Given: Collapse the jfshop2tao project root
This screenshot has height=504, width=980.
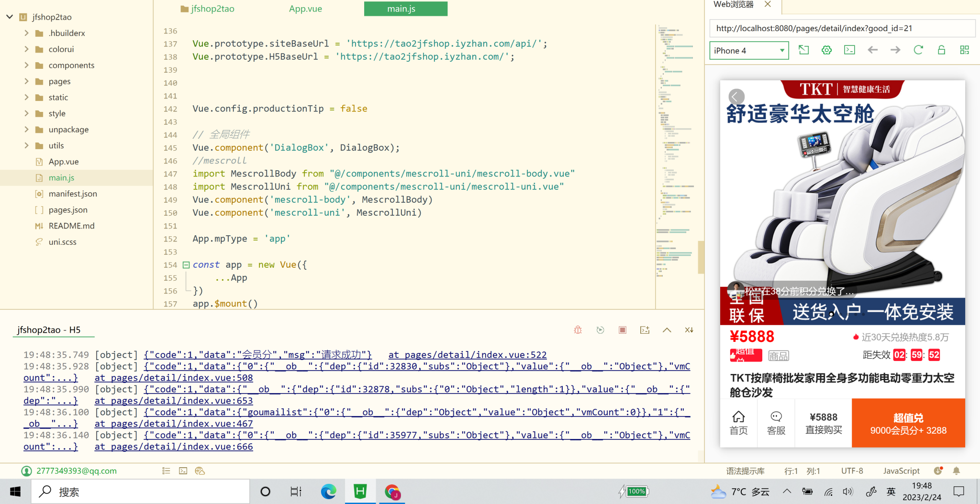Looking at the screenshot, I should tap(10, 17).
